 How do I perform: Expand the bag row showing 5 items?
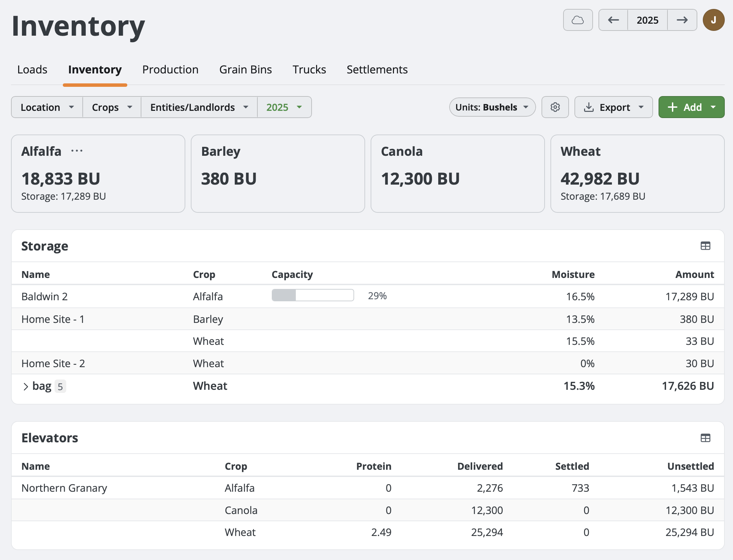[26, 386]
